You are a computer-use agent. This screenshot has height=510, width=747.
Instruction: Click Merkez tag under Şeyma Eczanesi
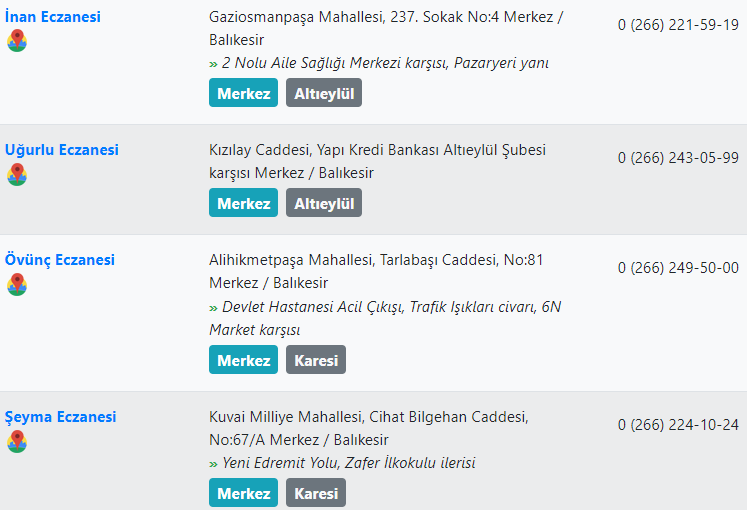243,493
